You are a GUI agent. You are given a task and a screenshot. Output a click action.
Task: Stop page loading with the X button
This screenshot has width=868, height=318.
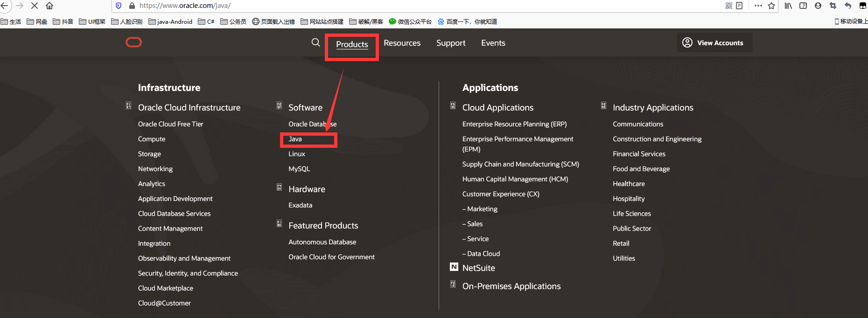point(35,6)
